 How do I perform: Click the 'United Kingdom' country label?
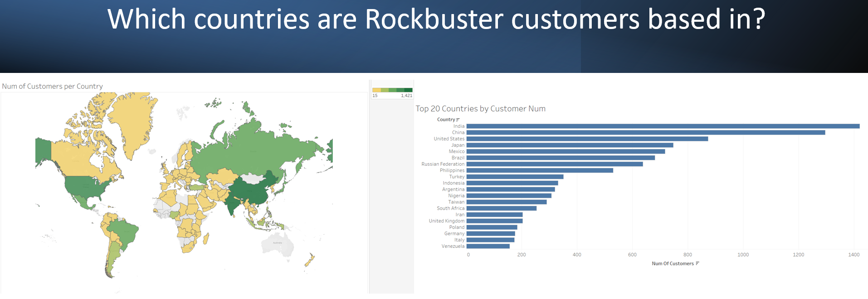pos(447,221)
